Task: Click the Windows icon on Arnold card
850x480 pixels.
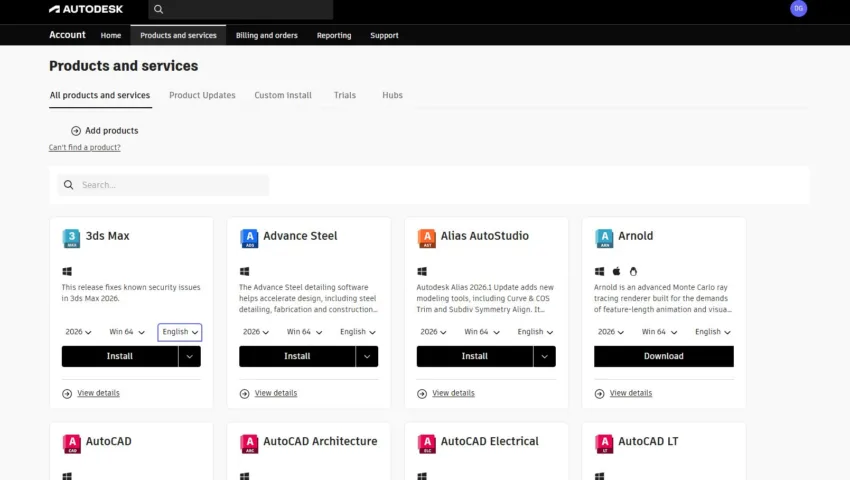Action: click(600, 271)
